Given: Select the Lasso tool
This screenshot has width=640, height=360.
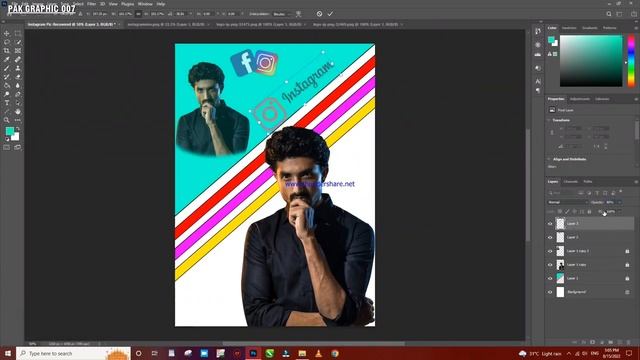Looking at the screenshot, I should [x=7, y=42].
